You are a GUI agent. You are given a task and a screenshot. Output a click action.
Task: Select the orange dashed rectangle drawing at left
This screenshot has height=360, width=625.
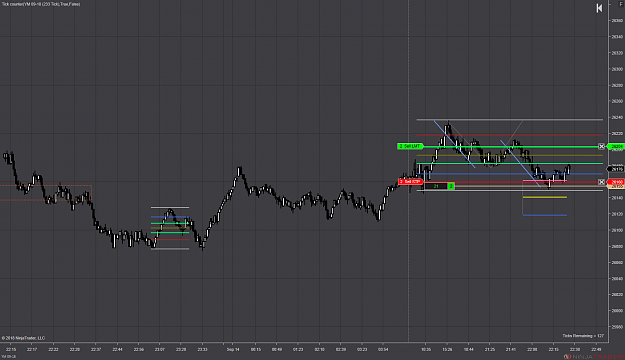(x=46, y=193)
